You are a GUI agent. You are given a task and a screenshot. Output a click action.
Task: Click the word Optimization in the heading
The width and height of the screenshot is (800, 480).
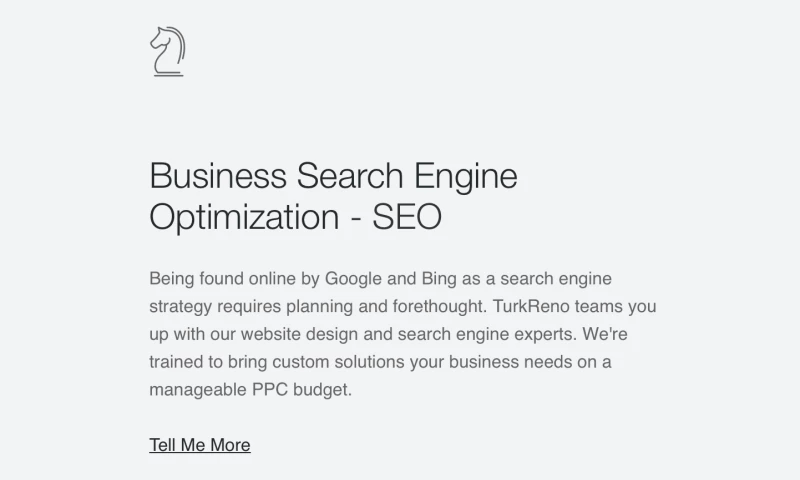click(244, 217)
